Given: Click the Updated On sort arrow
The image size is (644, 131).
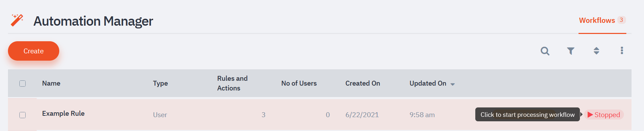Looking at the screenshot, I should click(452, 84).
